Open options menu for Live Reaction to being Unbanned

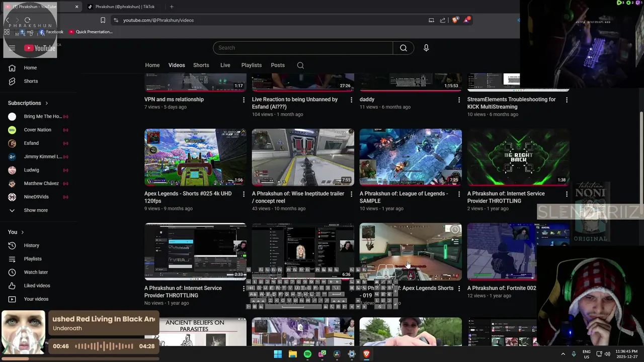click(351, 100)
